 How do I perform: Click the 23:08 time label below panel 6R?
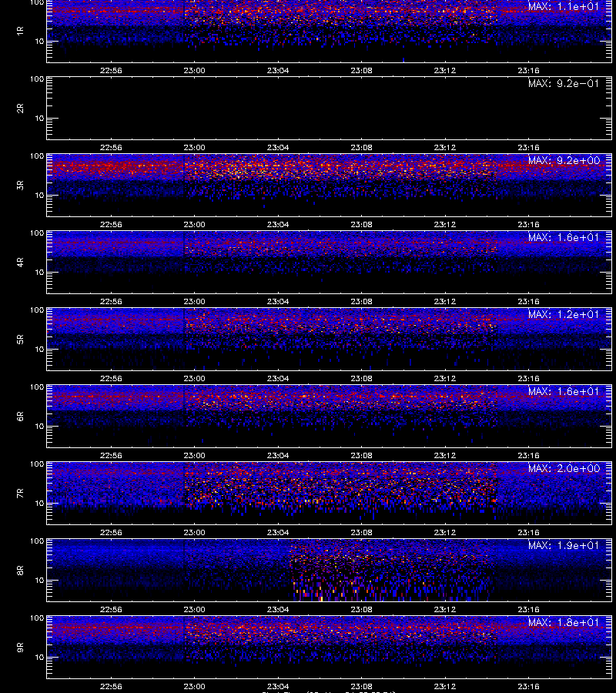[361, 455]
